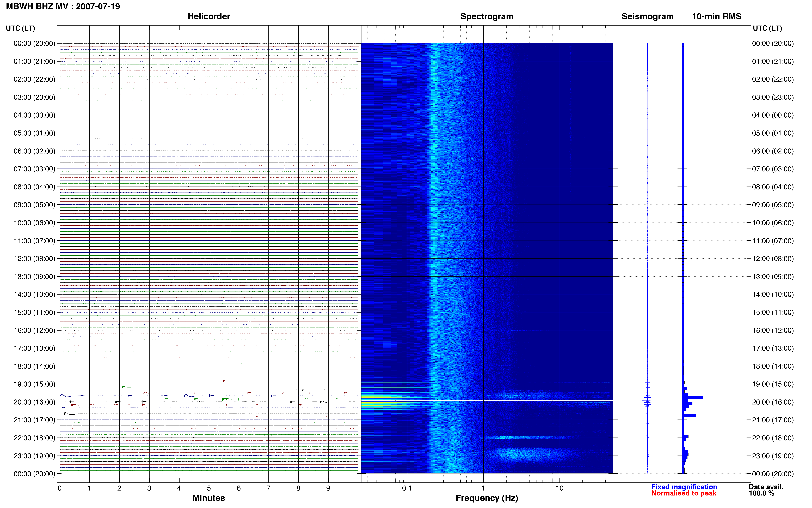
Task: Click the left '04:00 (00:00)' time label
Action: click(34, 115)
